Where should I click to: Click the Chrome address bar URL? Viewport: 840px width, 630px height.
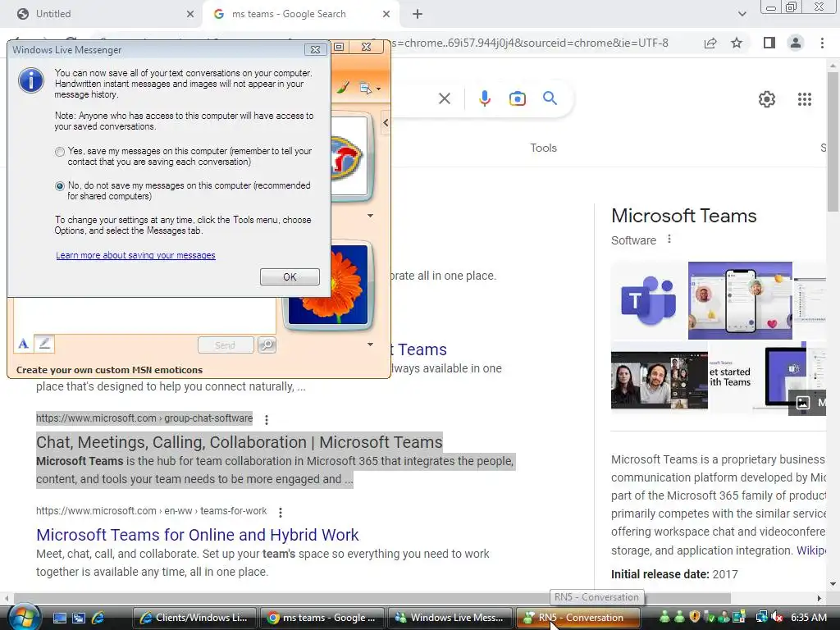531,43
